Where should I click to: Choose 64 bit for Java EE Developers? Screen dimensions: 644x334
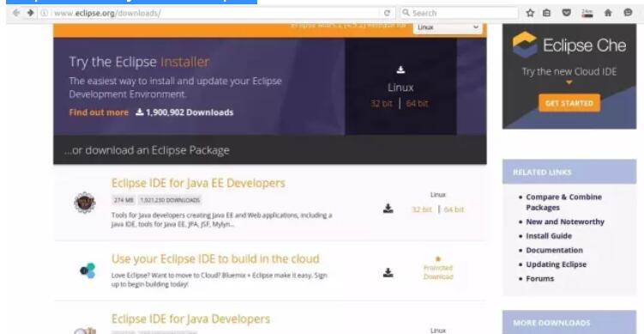(x=454, y=210)
